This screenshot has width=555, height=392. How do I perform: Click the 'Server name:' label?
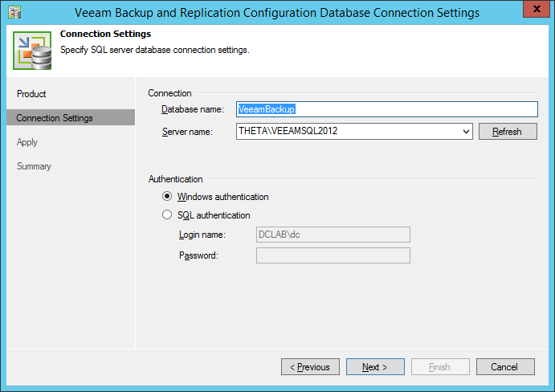point(187,132)
